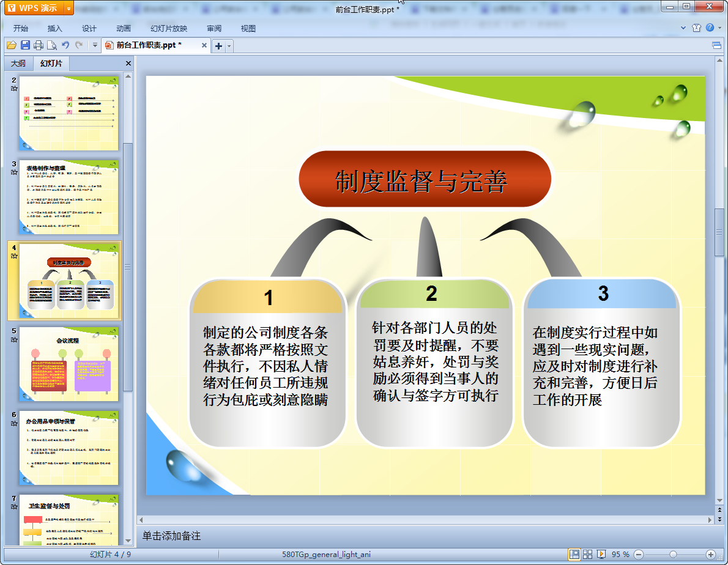This screenshot has width=728, height=565.
Task: Click the plus button to add new document tab
Action: [218, 46]
